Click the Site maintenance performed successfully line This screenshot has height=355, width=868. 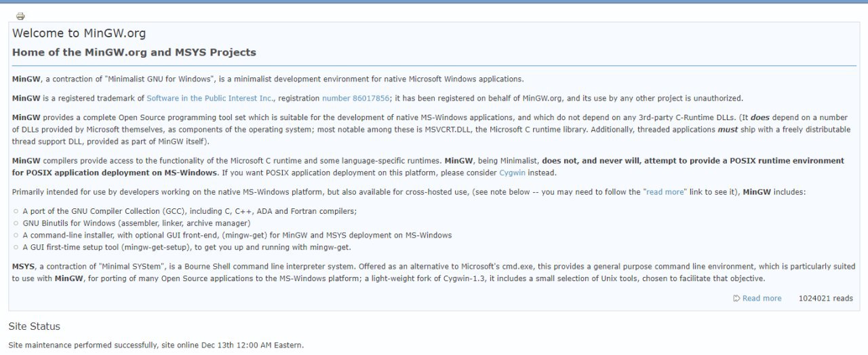[x=156, y=345]
